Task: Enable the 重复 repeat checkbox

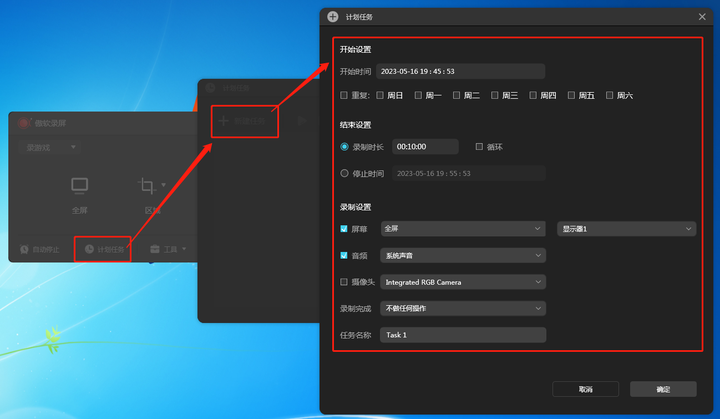Action: pyautogui.click(x=343, y=95)
